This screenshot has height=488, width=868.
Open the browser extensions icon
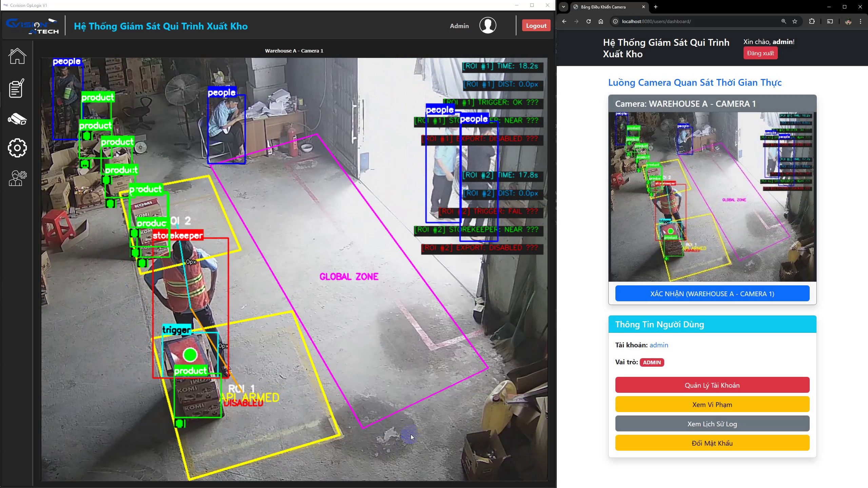click(x=812, y=21)
